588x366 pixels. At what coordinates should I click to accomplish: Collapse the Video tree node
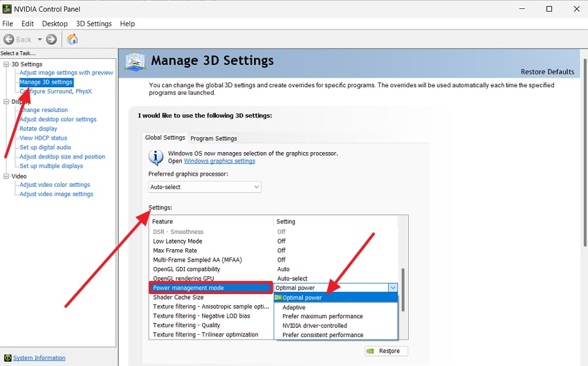(x=6, y=176)
